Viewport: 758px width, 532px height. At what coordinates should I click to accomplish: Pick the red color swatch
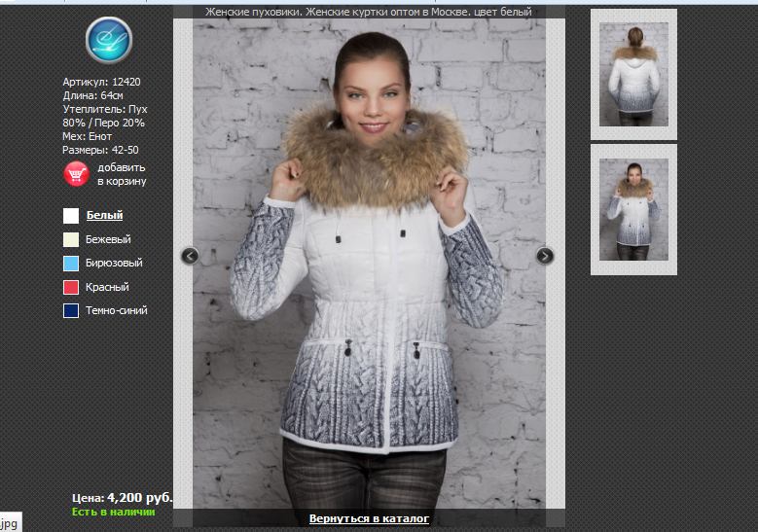pos(71,287)
